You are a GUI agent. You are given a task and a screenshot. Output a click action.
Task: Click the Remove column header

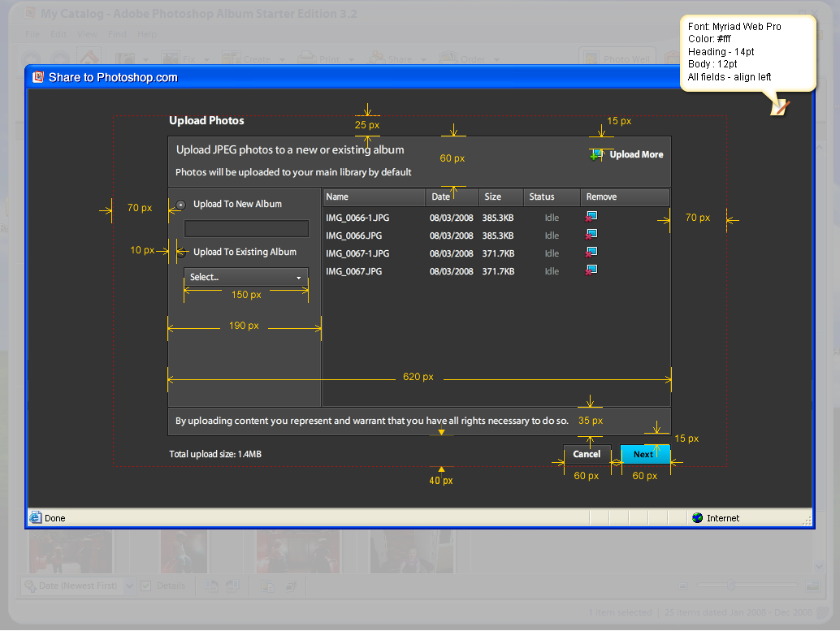point(625,197)
